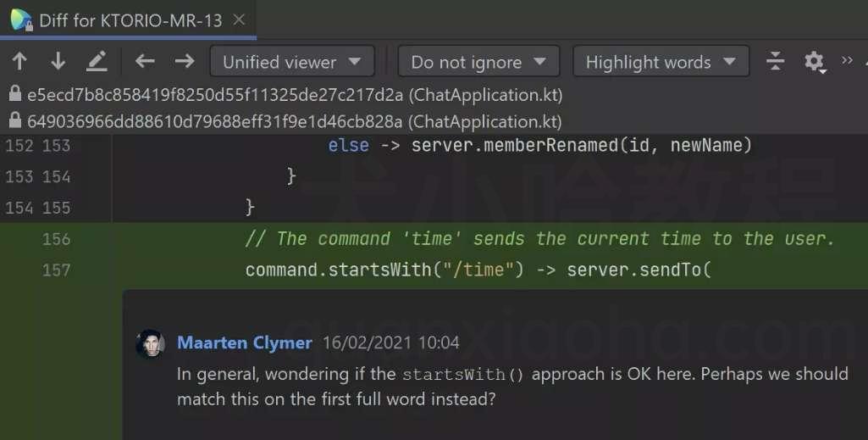Click the comment timestamp 16/02/2021 10:04
This screenshot has height=440, width=868.
391,343
